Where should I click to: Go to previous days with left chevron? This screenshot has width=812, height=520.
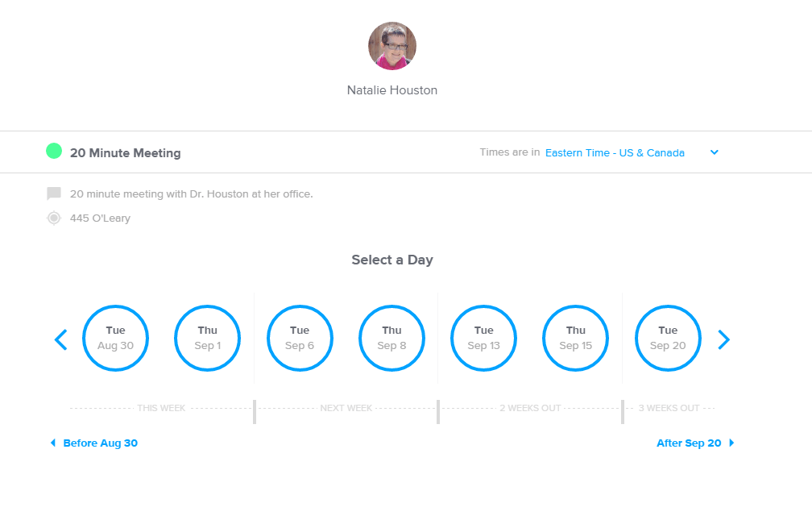pos(61,339)
